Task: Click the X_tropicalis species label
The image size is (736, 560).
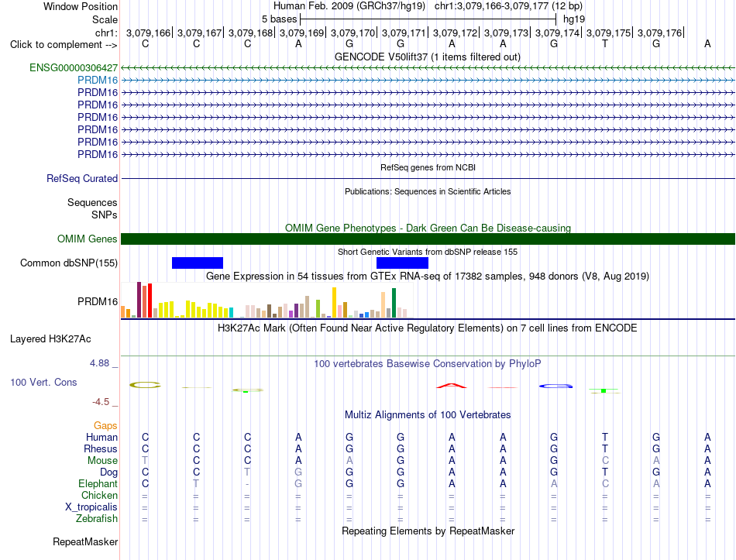Action: 91,507
